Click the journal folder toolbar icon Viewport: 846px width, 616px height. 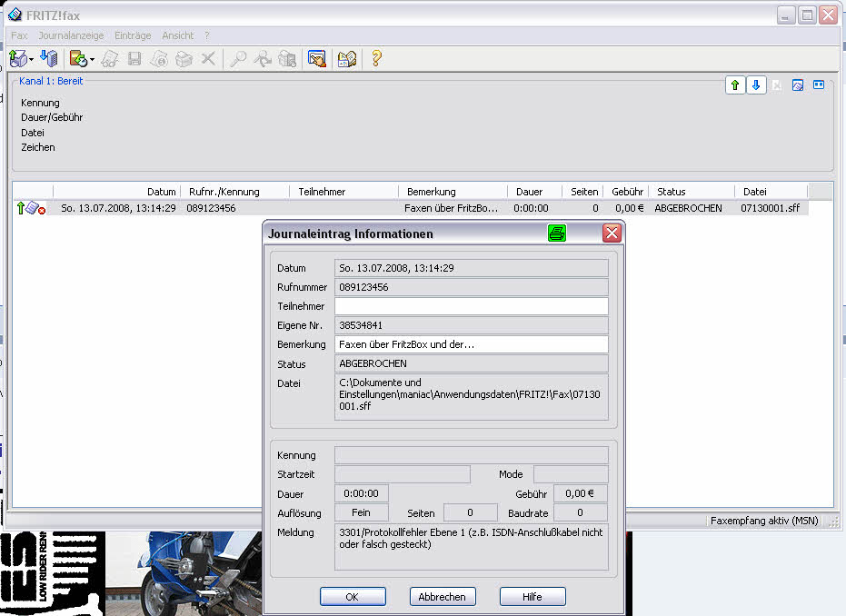pyautogui.click(x=79, y=58)
